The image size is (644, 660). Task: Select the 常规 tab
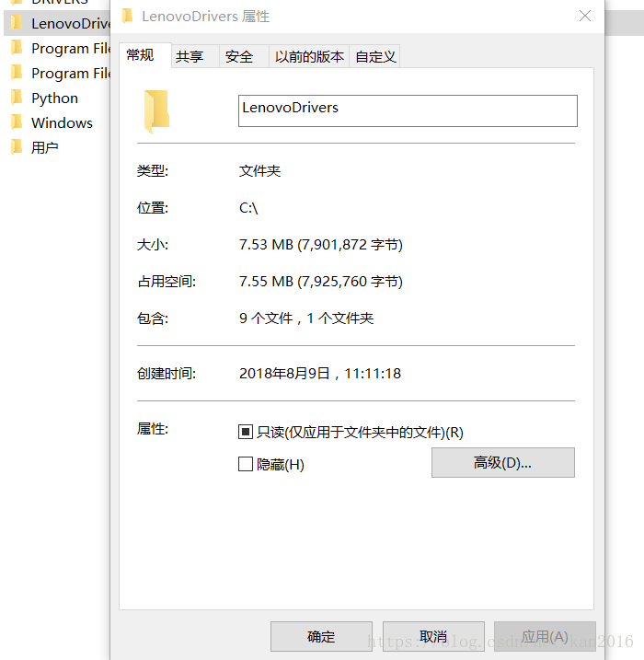[145, 55]
